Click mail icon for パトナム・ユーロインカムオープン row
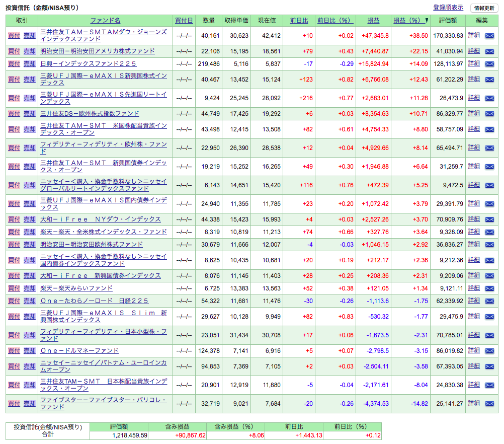 pyautogui.click(x=489, y=366)
